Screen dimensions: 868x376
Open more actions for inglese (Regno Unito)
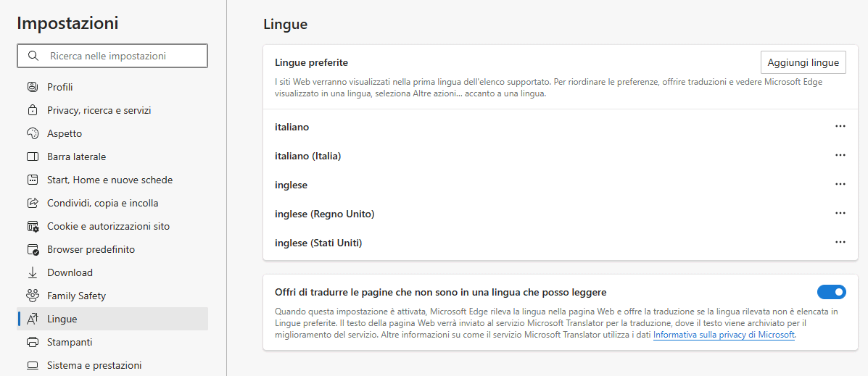coord(840,213)
